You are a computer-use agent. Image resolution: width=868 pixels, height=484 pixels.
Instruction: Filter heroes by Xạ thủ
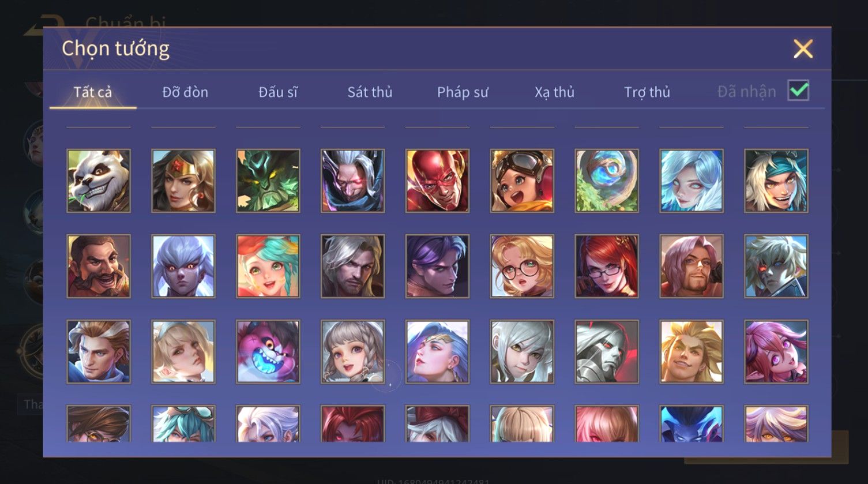coord(555,92)
